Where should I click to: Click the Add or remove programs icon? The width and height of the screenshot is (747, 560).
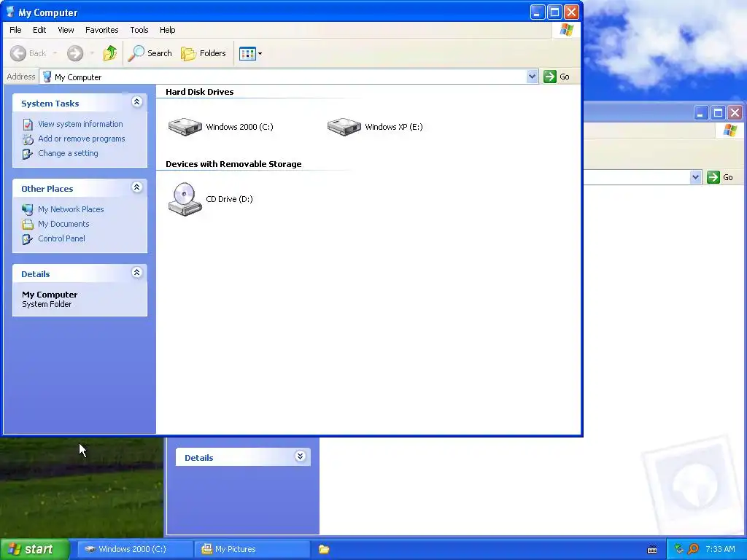[28, 139]
